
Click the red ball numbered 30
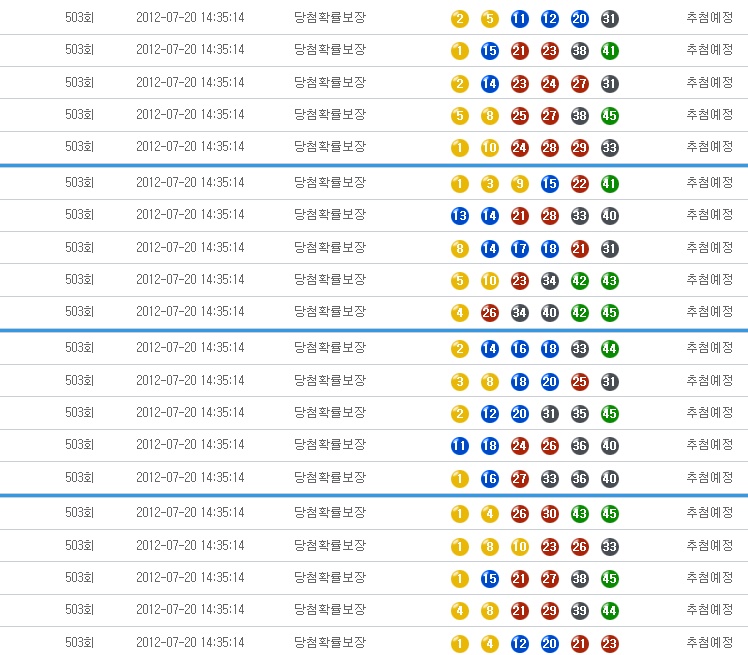click(549, 514)
